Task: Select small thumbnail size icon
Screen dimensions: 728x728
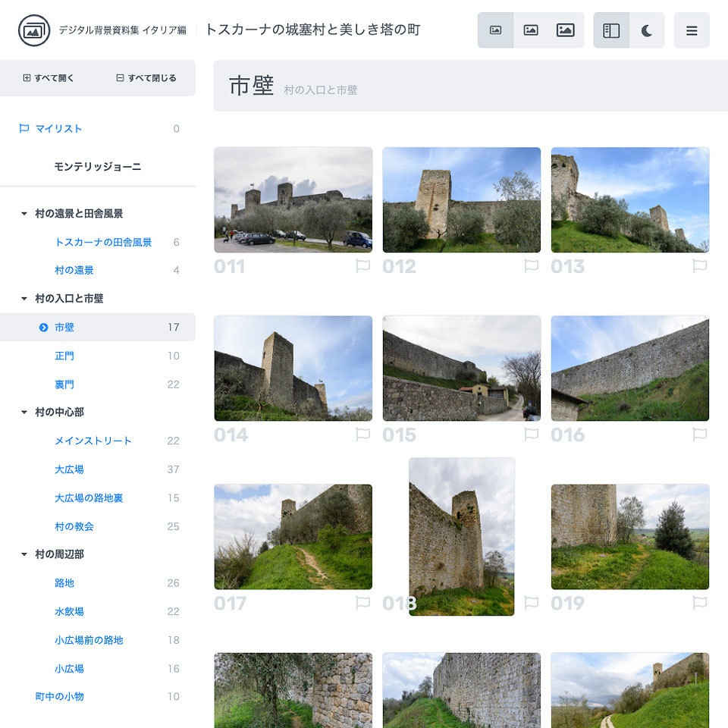Action: 495,30
